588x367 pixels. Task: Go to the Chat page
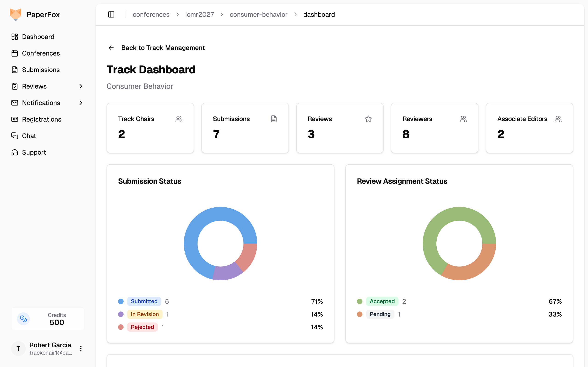coord(29,136)
